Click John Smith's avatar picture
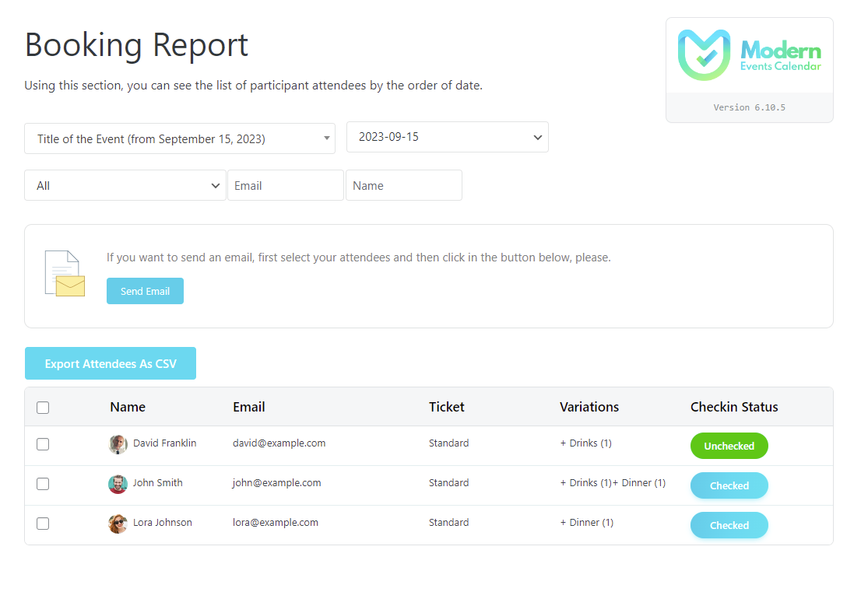This screenshot has width=868, height=599. 118,484
